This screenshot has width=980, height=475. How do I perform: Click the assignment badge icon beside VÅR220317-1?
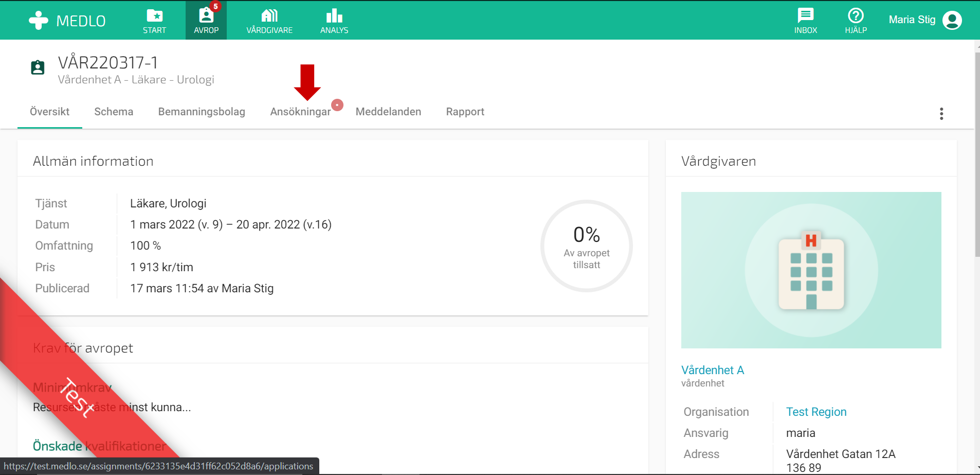click(x=38, y=67)
